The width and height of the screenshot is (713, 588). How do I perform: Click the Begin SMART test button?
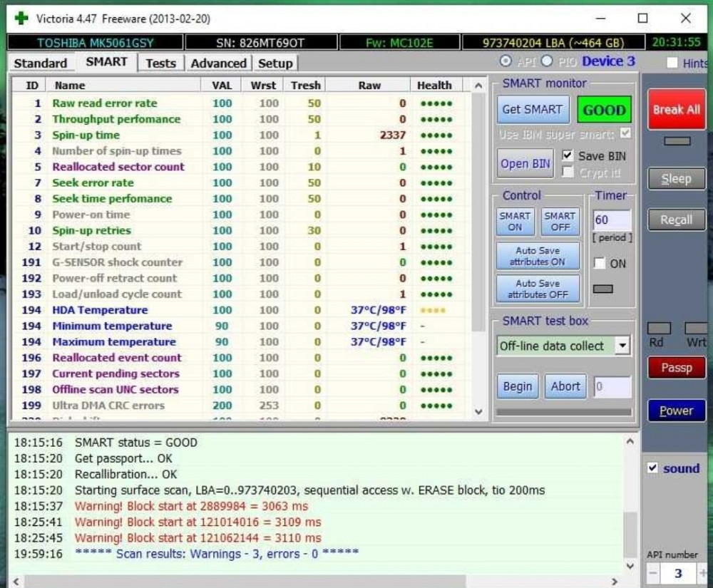(518, 386)
